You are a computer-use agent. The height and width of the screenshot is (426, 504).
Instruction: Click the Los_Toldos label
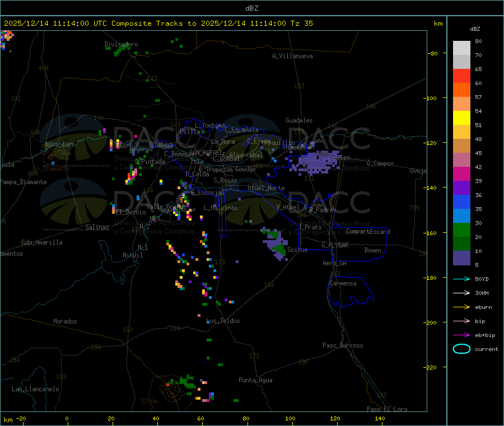tap(223, 321)
